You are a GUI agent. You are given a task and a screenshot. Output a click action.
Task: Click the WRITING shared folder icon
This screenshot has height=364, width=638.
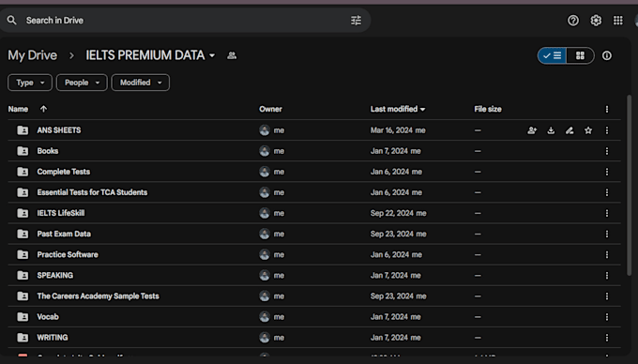(x=23, y=338)
